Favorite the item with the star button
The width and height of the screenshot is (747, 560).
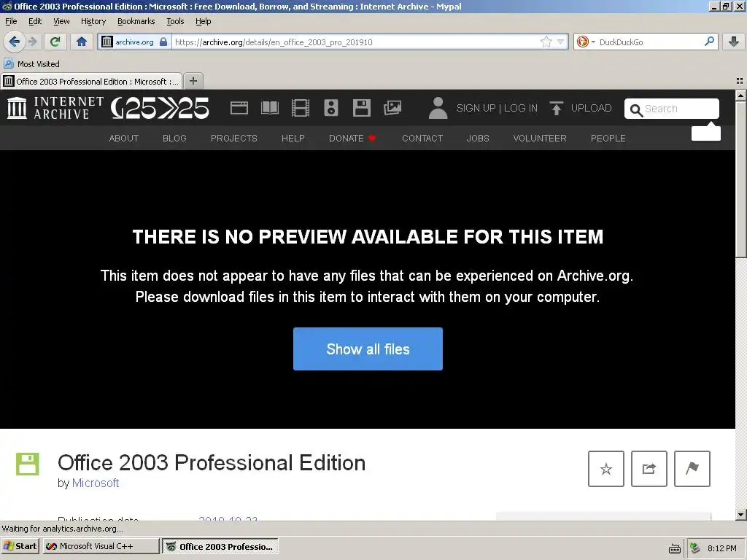[x=606, y=469]
